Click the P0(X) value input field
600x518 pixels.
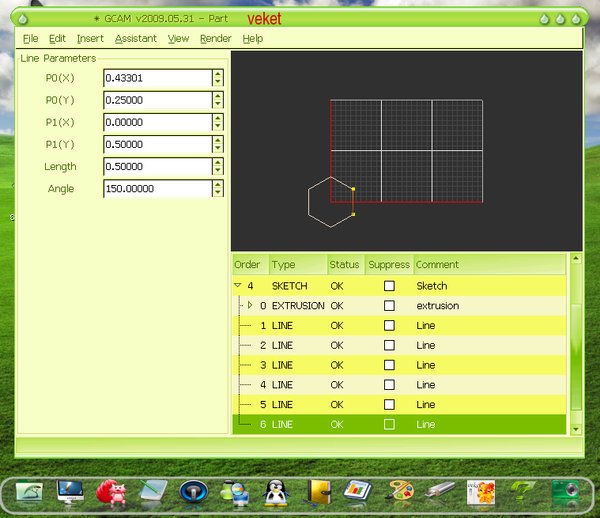[157, 77]
